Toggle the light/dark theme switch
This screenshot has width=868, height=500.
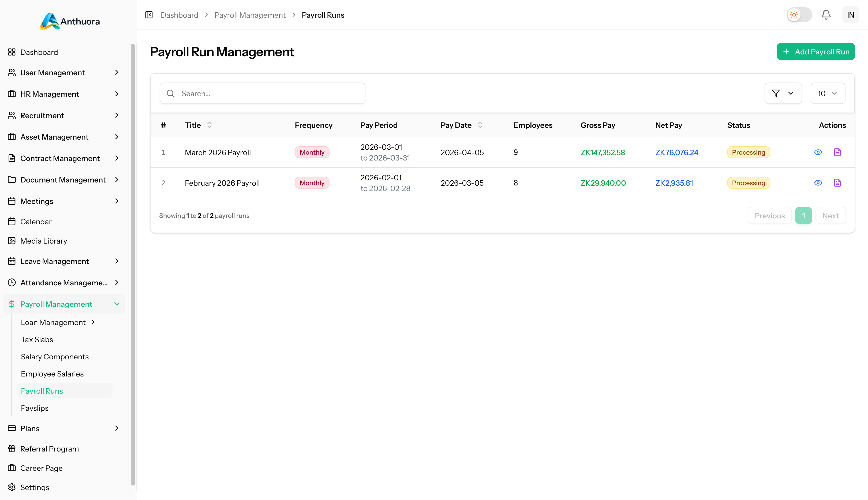[x=799, y=15]
